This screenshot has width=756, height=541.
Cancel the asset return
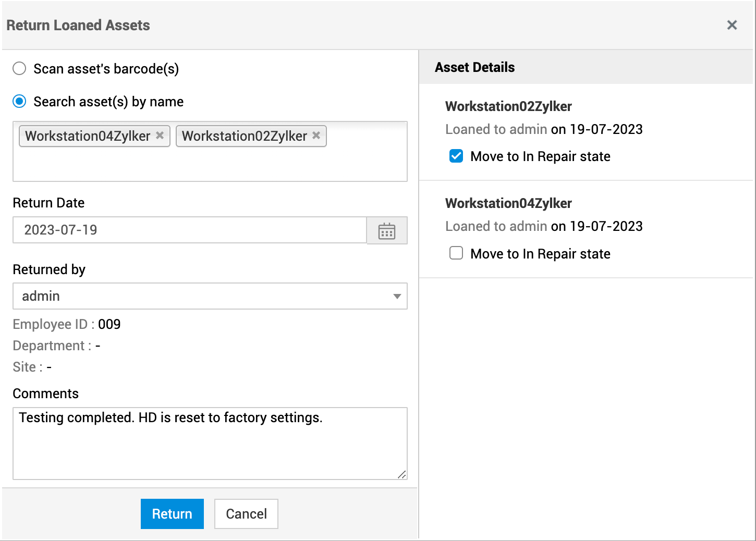[246, 514]
